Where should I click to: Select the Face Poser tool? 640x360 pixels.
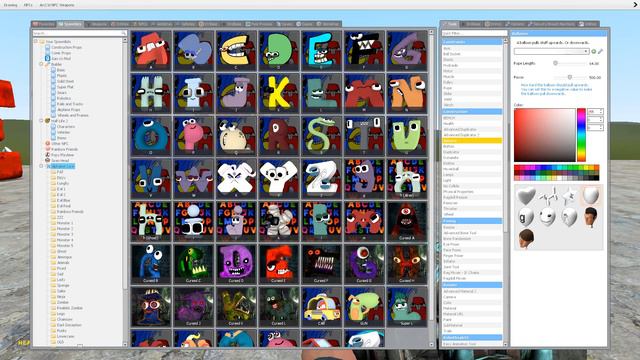pos(472,250)
